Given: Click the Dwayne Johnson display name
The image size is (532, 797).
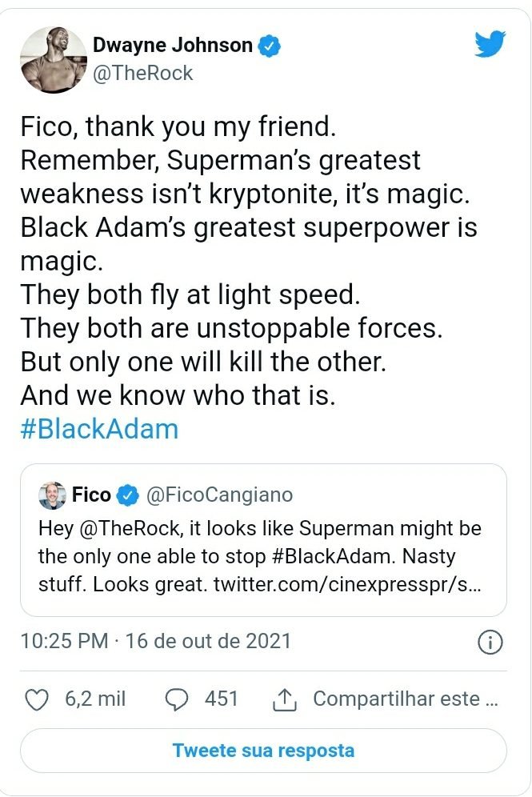Looking at the screenshot, I should point(173,46).
